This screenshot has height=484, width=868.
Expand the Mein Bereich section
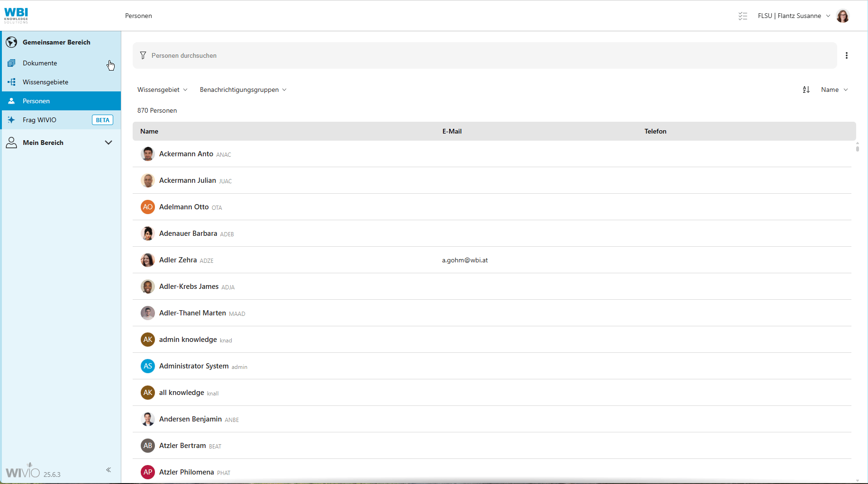tap(108, 143)
